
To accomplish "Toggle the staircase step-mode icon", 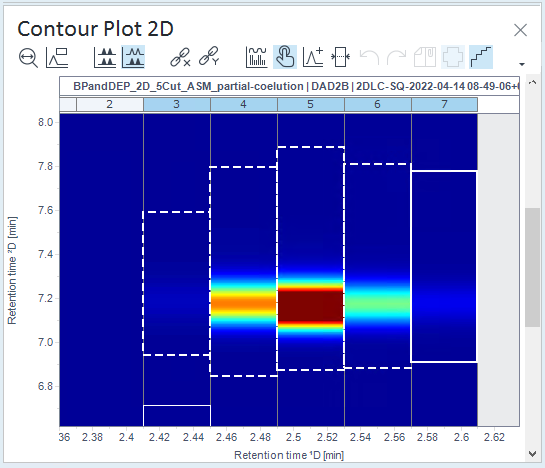I will tap(481, 57).
